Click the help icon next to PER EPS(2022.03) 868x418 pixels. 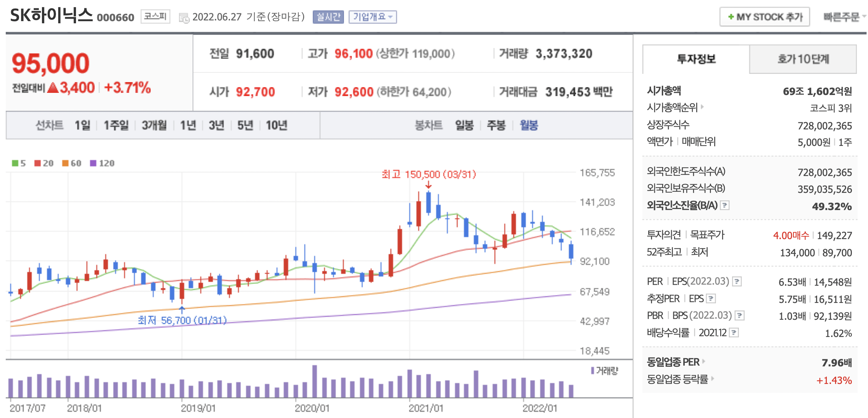point(737,281)
